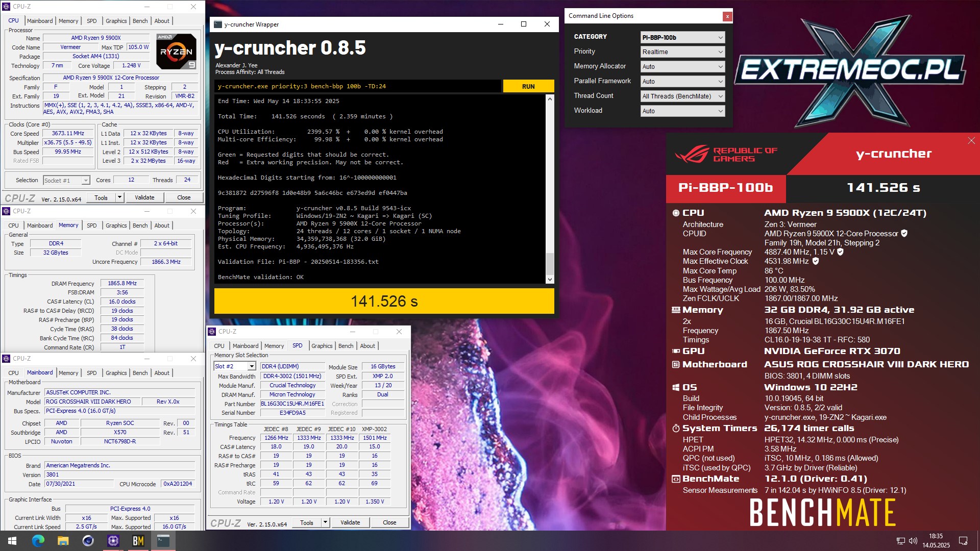Image resolution: width=980 pixels, height=551 pixels.
Task: Click round blue app icon on taskbar
Action: (88, 541)
